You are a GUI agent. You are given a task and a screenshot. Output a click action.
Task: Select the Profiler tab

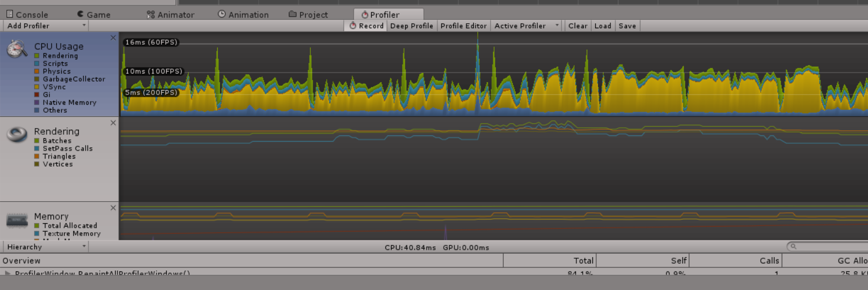pos(388,15)
